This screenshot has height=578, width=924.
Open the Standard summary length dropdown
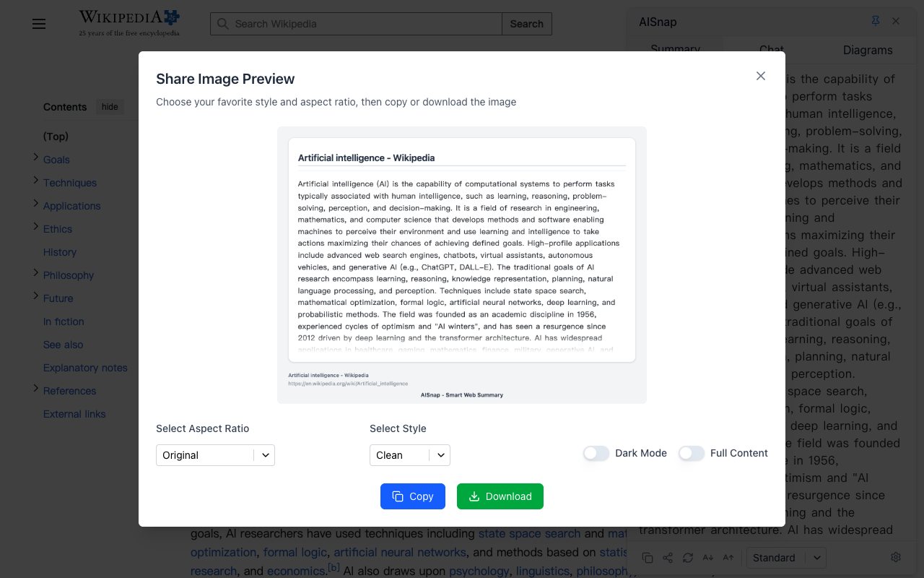tap(786, 558)
